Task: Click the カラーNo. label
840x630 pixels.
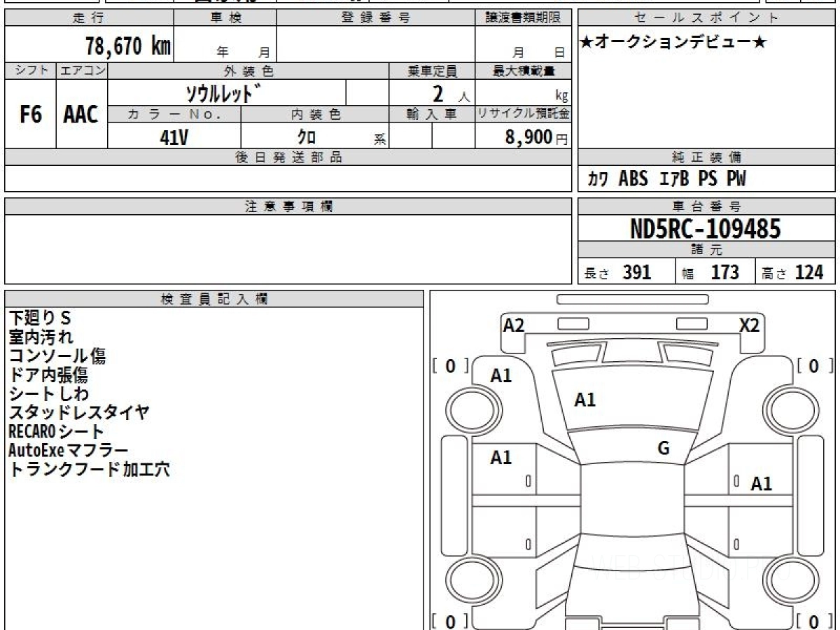Action: [174, 114]
